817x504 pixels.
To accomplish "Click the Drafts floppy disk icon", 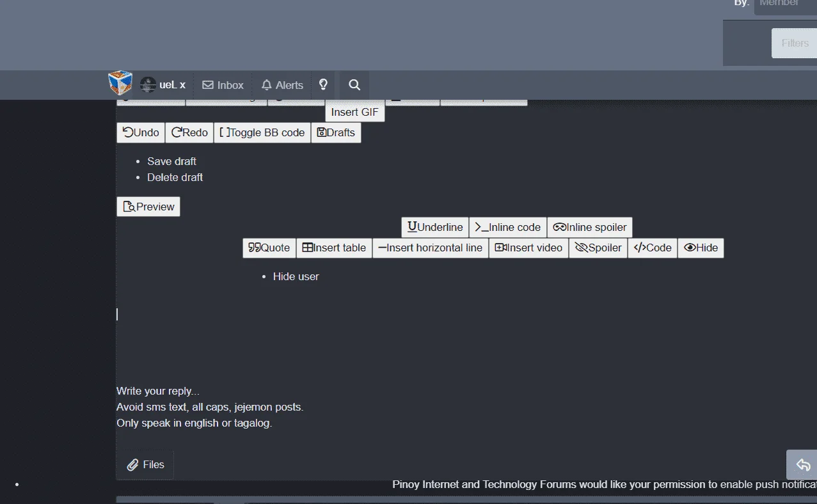I will click(x=322, y=132).
